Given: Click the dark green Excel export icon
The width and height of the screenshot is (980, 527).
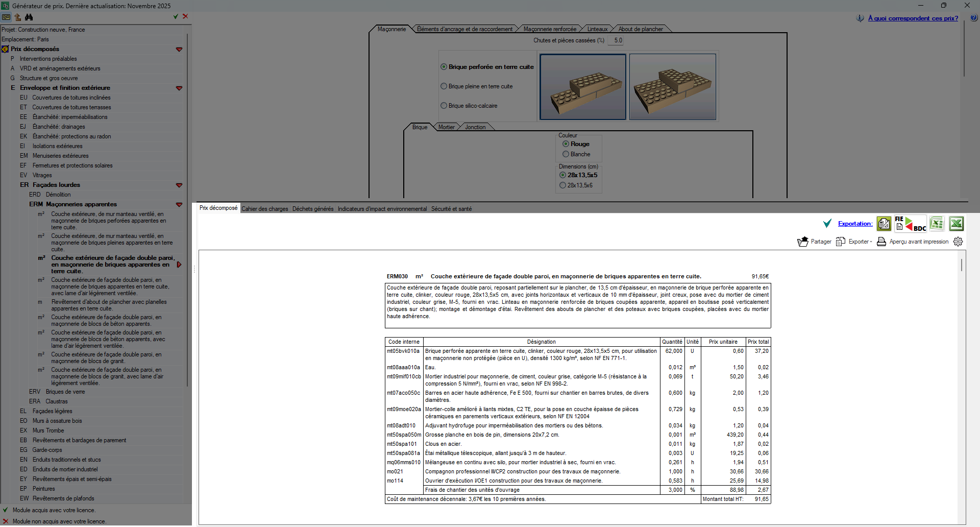Looking at the screenshot, I should [956, 224].
